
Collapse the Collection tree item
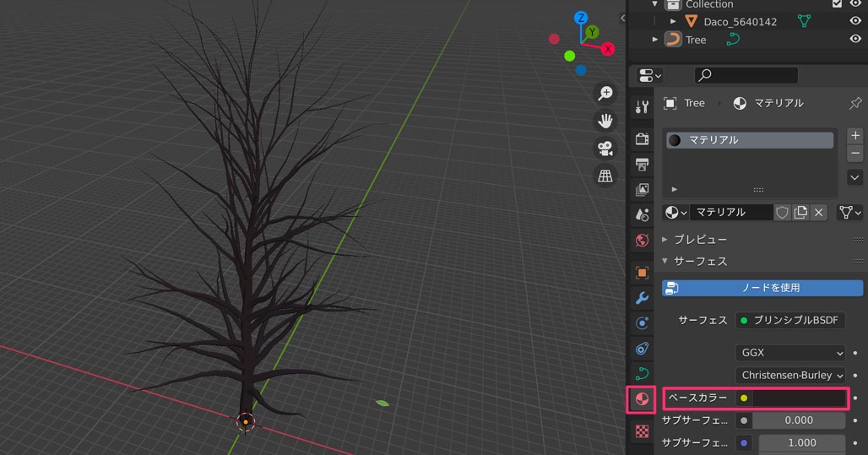pyautogui.click(x=655, y=4)
